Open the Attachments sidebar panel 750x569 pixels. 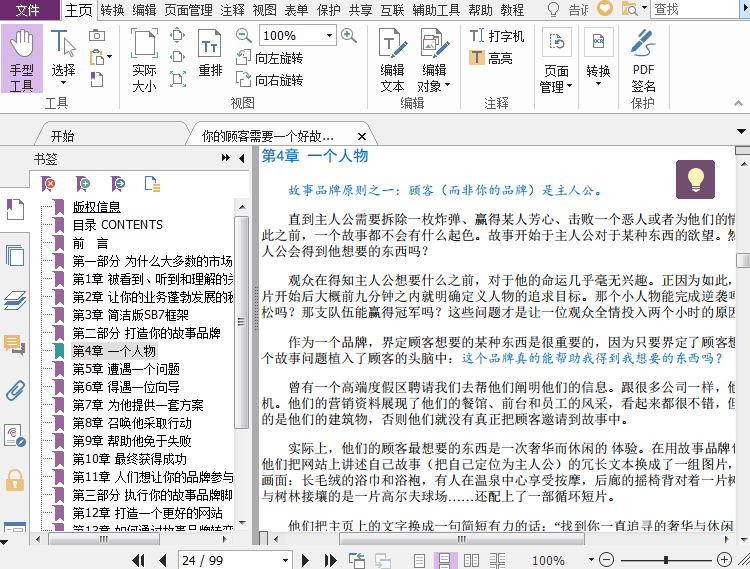[14, 389]
